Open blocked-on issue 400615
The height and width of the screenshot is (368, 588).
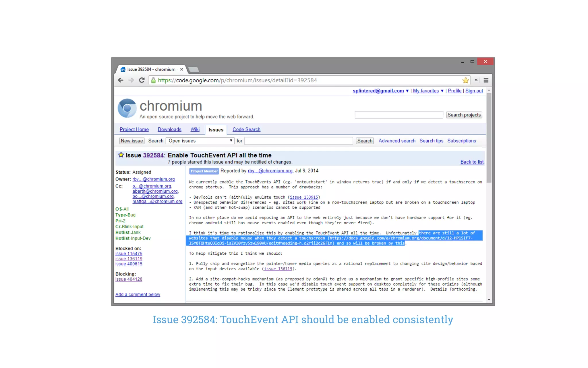tap(129, 264)
